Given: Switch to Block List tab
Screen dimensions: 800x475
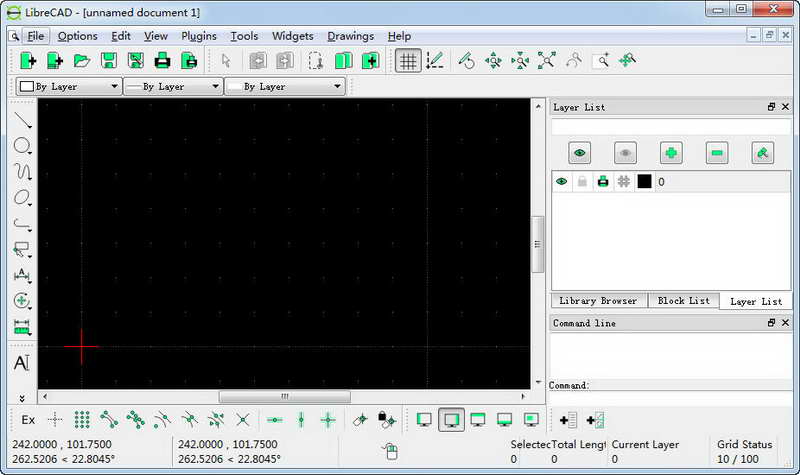Looking at the screenshot, I should point(684,301).
